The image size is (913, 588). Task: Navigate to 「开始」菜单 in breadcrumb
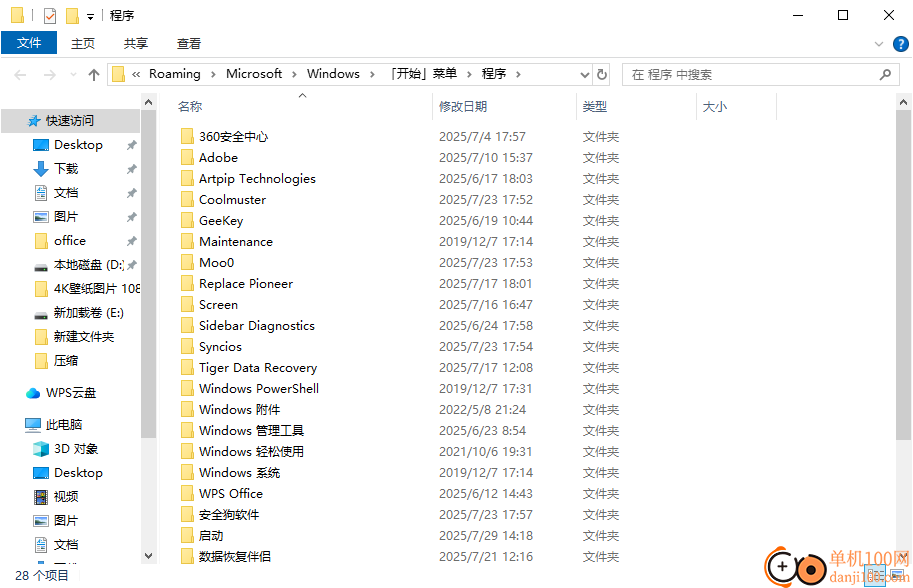[424, 74]
